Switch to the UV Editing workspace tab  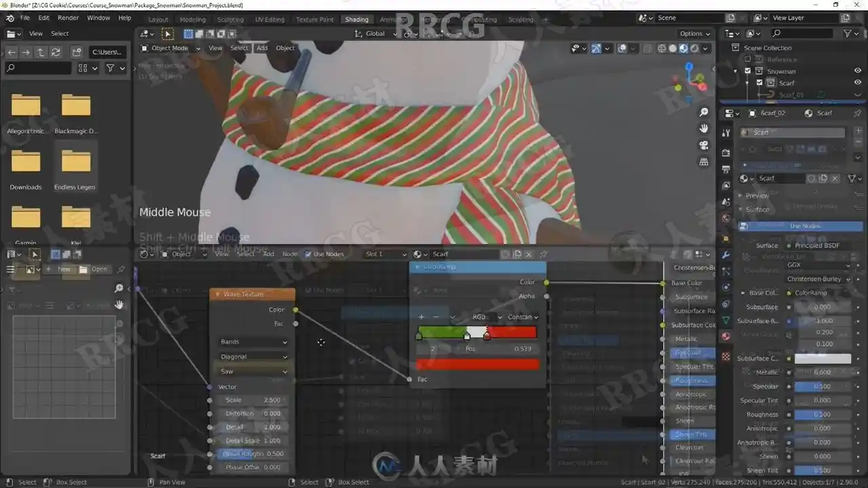270,20
